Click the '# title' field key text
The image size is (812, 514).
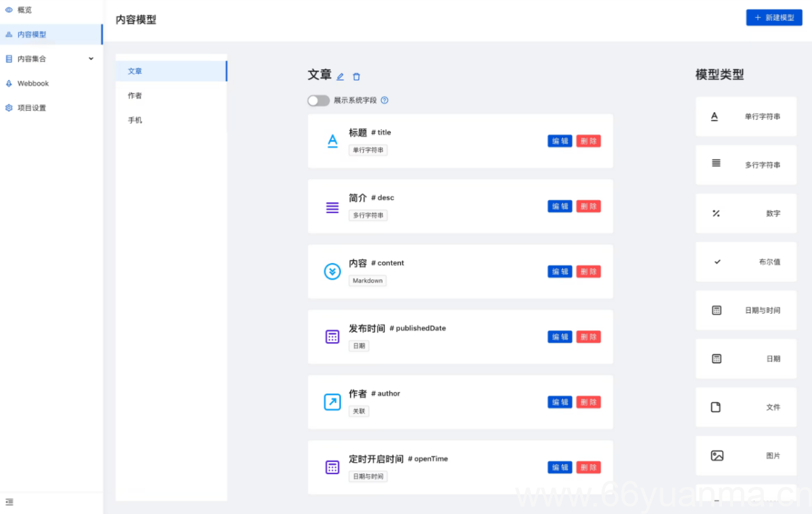[x=381, y=133]
